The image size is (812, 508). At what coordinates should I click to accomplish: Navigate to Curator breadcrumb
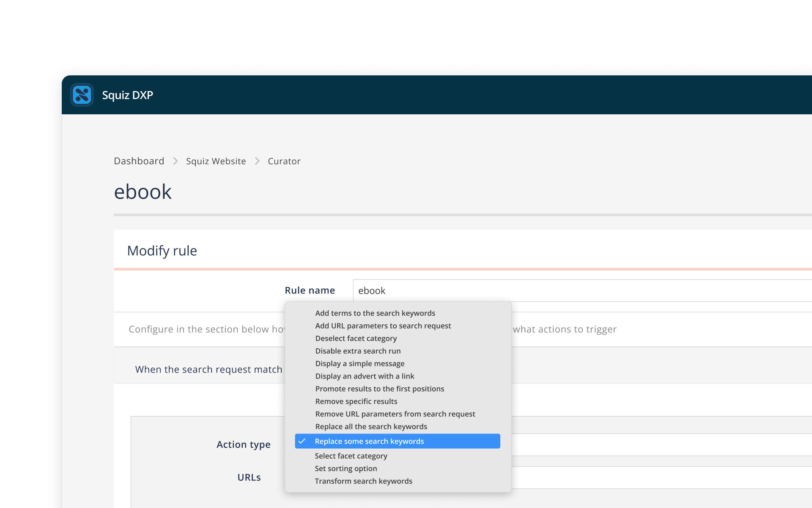(284, 161)
